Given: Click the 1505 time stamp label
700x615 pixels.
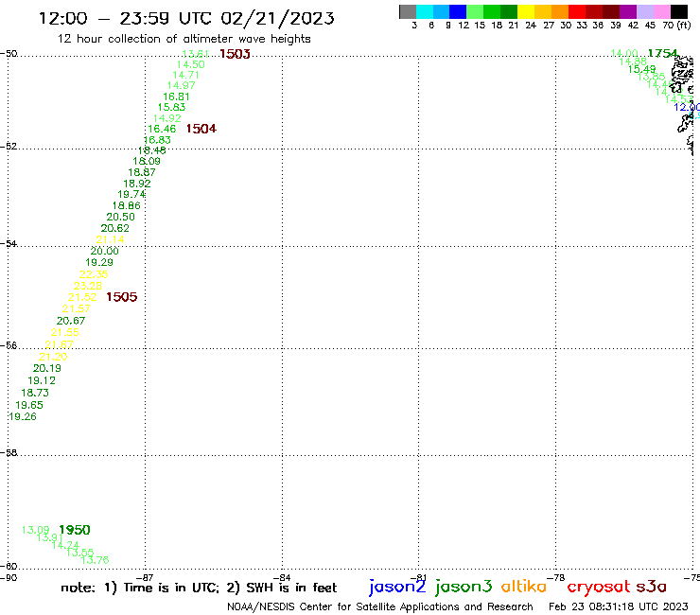Looking at the screenshot, I should [122, 297].
